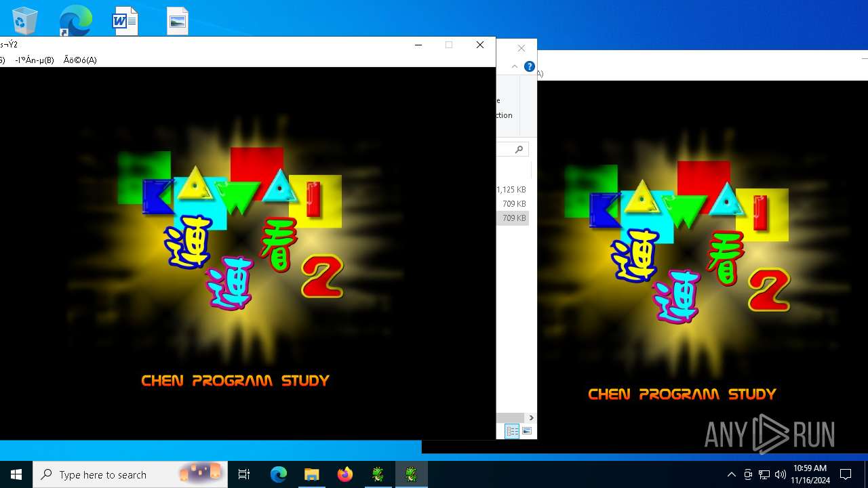Open the clock showing 10:59 AM
The image size is (868, 488).
(810, 474)
